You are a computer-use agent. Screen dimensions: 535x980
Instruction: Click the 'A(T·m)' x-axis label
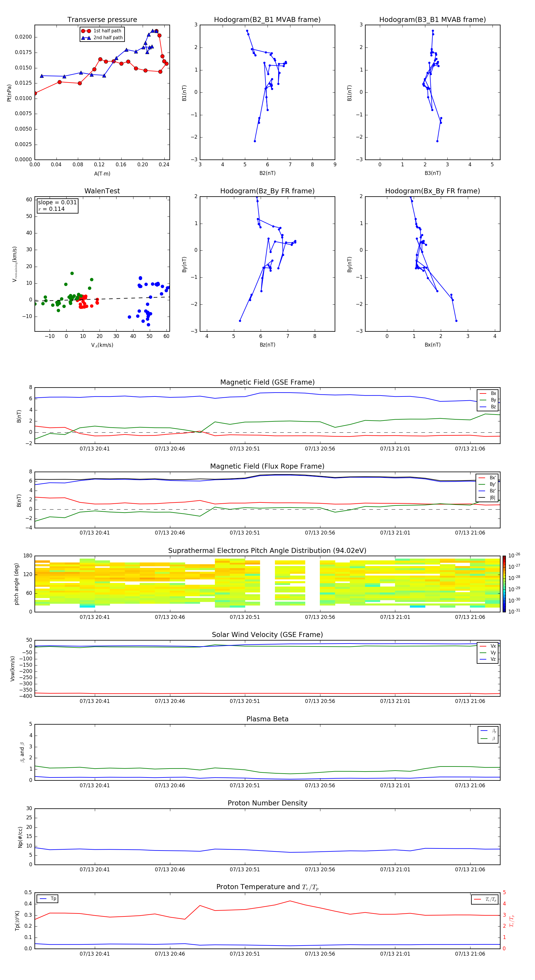[102, 173]
